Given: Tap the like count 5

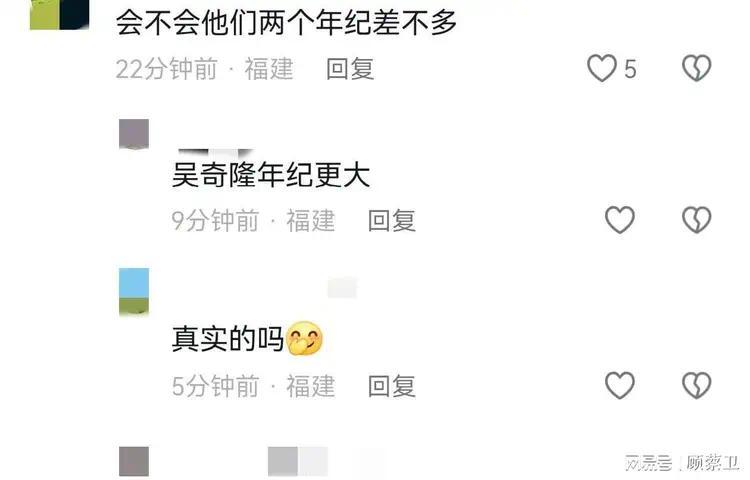Looking at the screenshot, I should [x=630, y=69].
